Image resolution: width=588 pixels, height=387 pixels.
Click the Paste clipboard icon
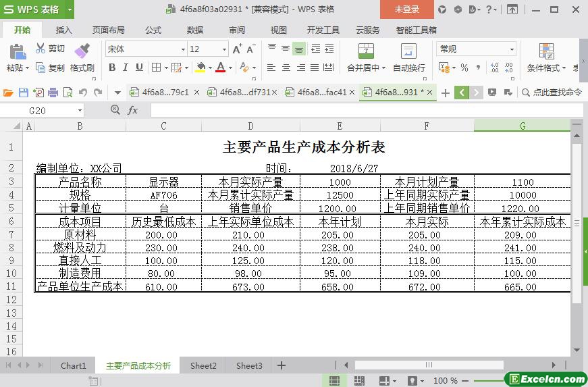18,52
